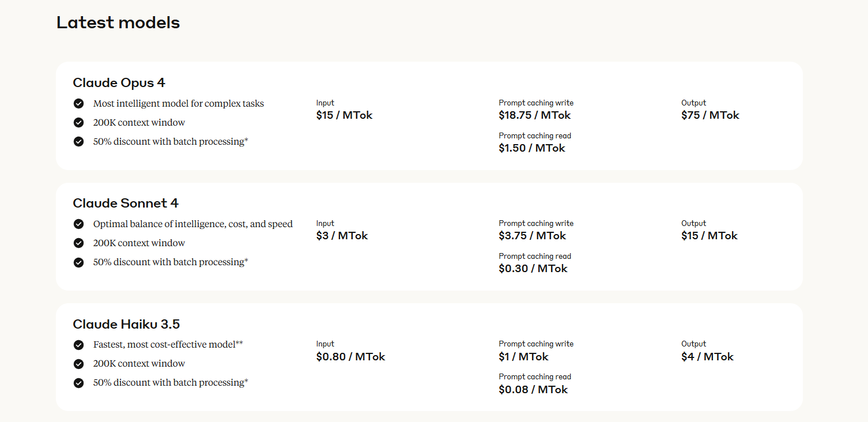The image size is (868, 422).
Task: Click checkmark beside 'Fastest, most cost-effective model'
Action: pyautogui.click(x=78, y=344)
